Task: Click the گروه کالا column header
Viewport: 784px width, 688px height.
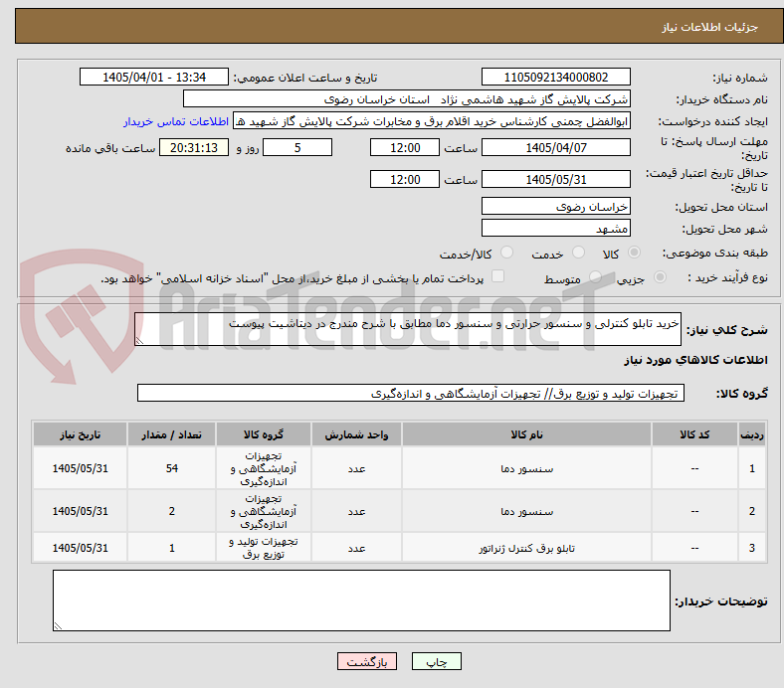Action: [x=264, y=434]
